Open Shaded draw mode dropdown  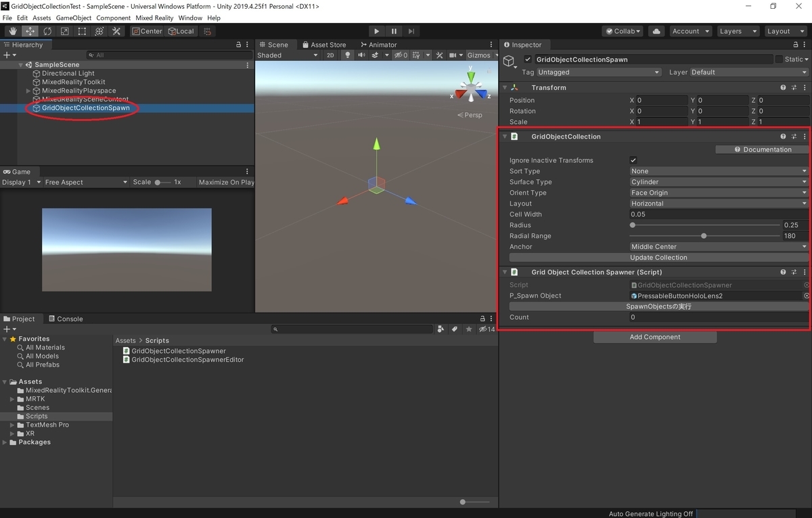pyautogui.click(x=287, y=55)
